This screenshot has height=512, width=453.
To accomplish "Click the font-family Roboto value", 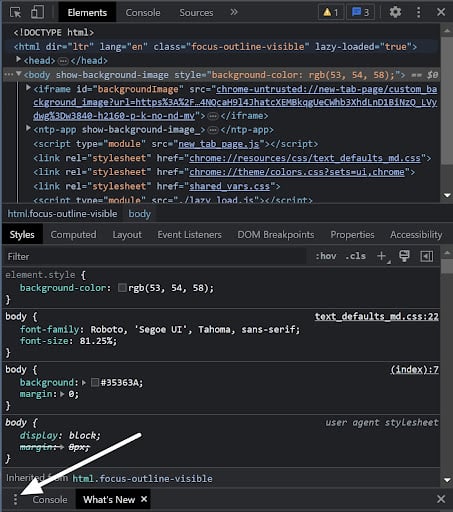I will click(193, 329).
